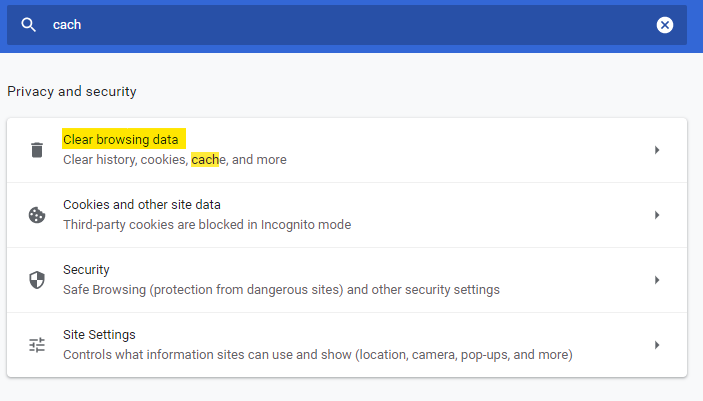This screenshot has width=703, height=401.
Task: Select the "Security" row title
Action: pyautogui.click(x=86, y=270)
